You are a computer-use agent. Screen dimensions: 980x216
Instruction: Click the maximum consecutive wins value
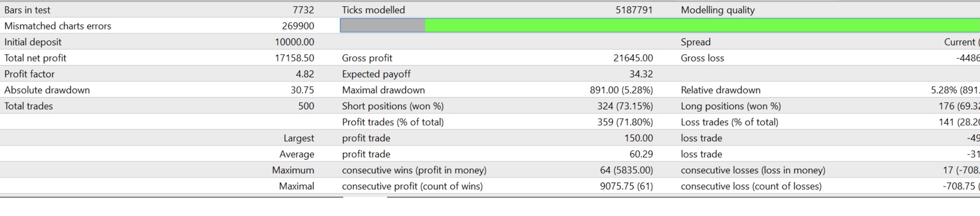pos(626,170)
